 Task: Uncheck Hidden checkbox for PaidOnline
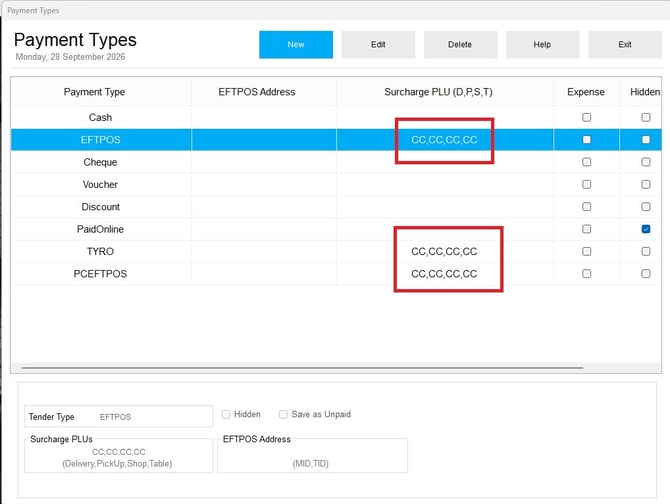tap(646, 229)
